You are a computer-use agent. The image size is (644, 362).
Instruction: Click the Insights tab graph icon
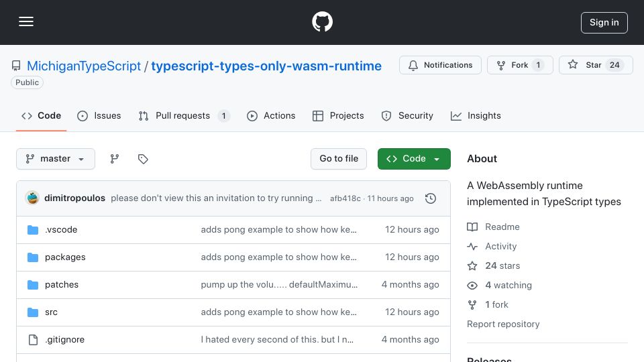(456, 116)
